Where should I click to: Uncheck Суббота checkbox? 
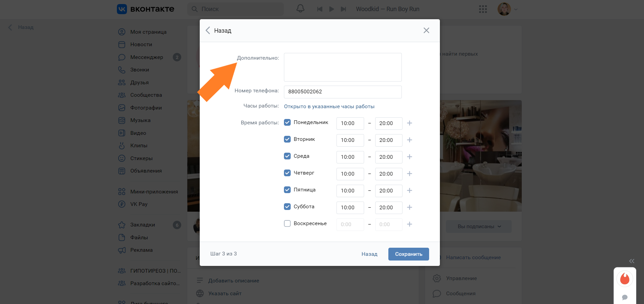tap(287, 207)
